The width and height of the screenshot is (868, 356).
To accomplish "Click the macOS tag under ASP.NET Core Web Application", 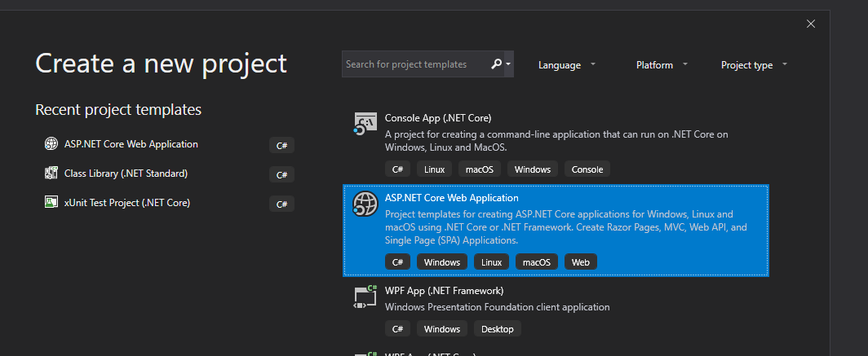I will (537, 262).
